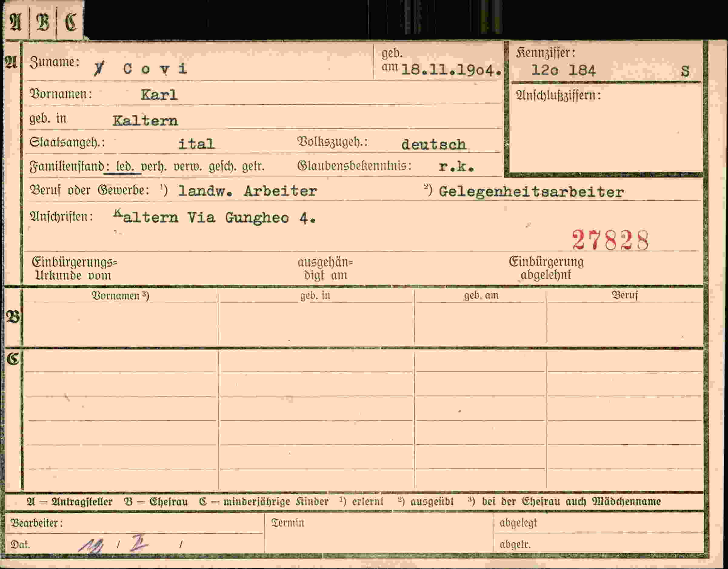Click the "geb. in" column header in section B

[315, 296]
